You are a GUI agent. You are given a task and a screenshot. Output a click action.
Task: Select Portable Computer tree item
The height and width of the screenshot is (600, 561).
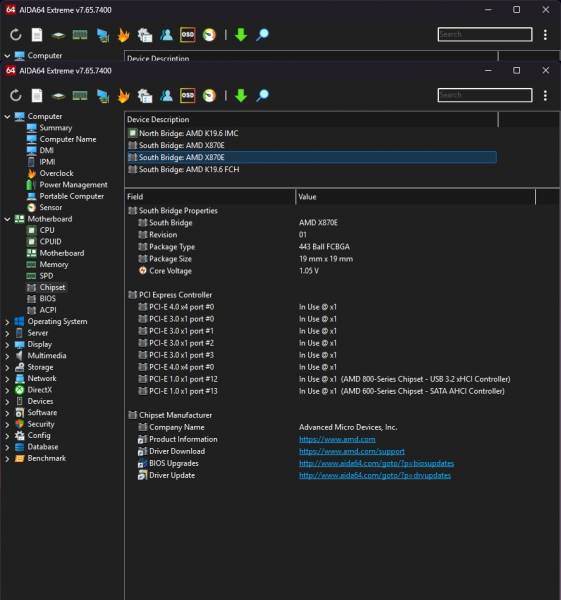point(72,196)
